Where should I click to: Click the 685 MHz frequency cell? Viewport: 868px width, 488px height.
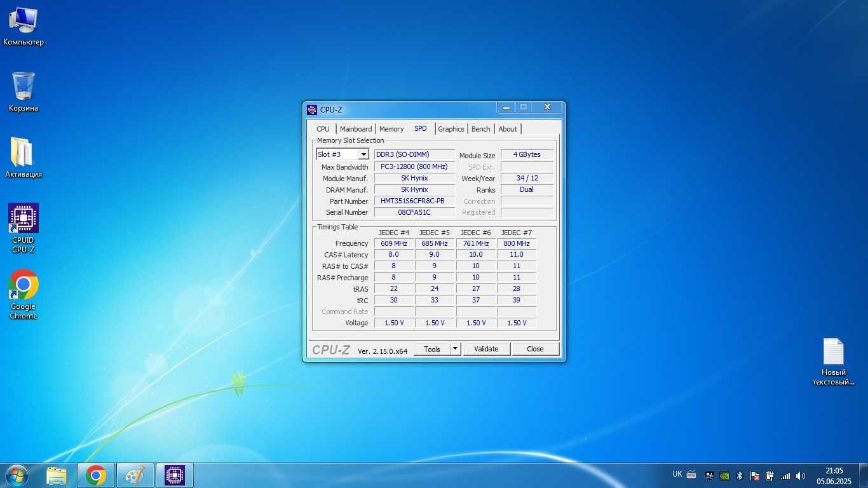435,243
